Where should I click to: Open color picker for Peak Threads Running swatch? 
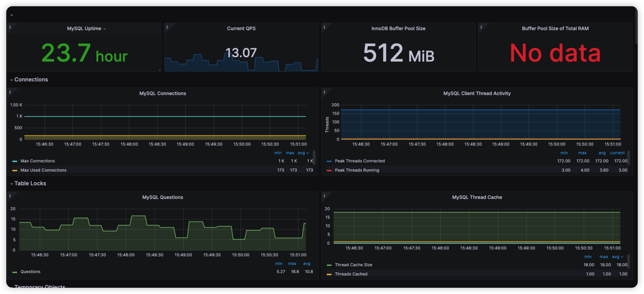click(x=329, y=170)
